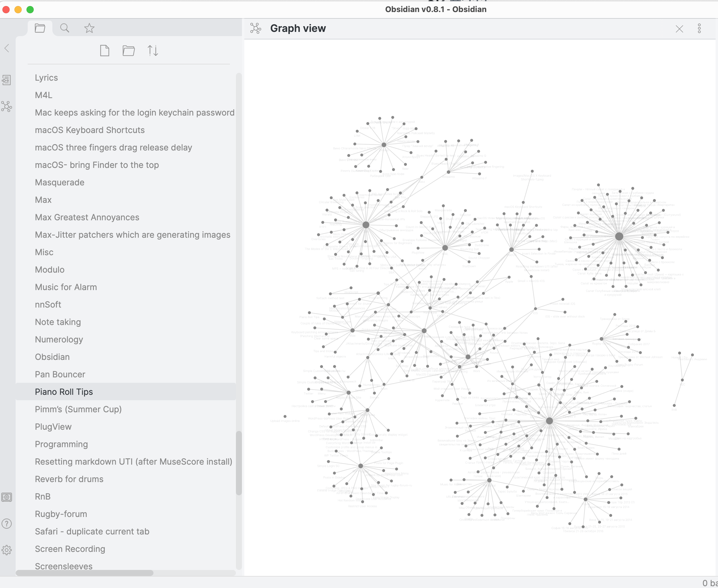Close the Graph view pane

tap(679, 29)
